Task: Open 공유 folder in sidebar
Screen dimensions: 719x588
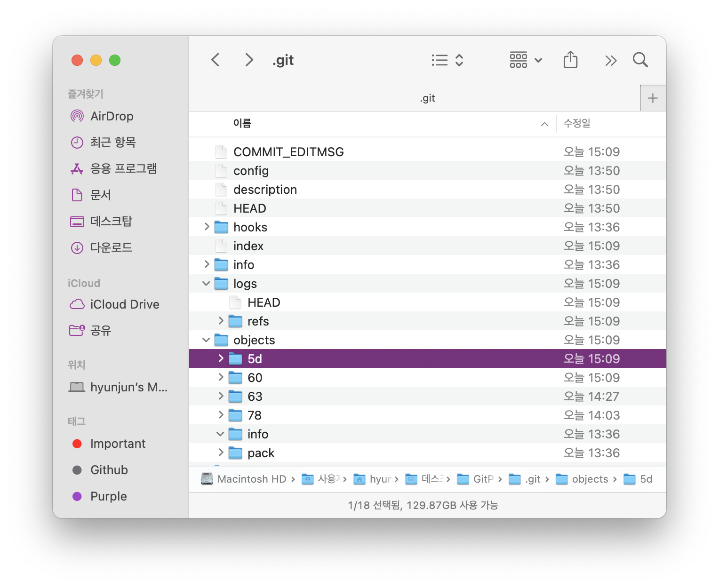Action: pos(90,330)
